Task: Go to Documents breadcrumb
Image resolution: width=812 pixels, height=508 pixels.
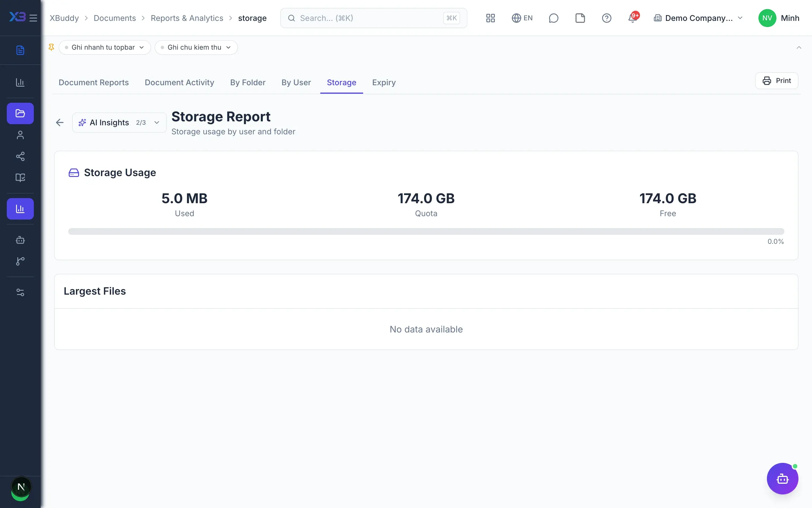Action: pos(115,18)
